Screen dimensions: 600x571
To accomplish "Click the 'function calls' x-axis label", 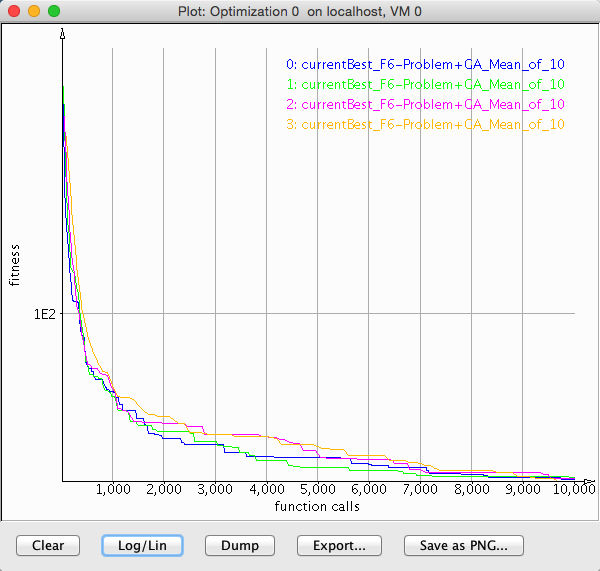I will pyautogui.click(x=317, y=506).
